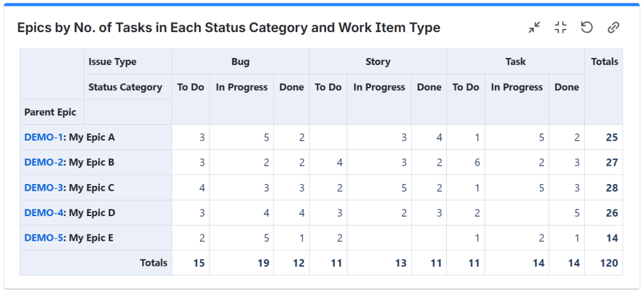Click the minimize gadget arrows icon
The image size is (644, 293).
[534, 28]
